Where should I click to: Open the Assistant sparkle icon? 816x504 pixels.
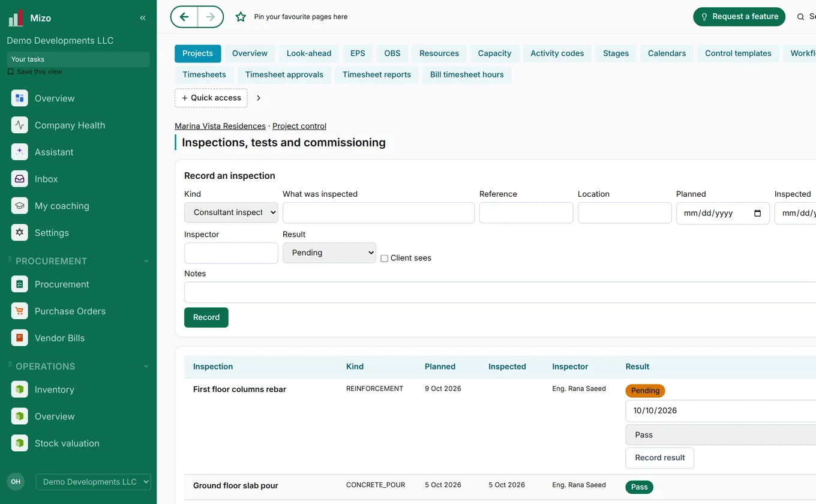(20, 152)
